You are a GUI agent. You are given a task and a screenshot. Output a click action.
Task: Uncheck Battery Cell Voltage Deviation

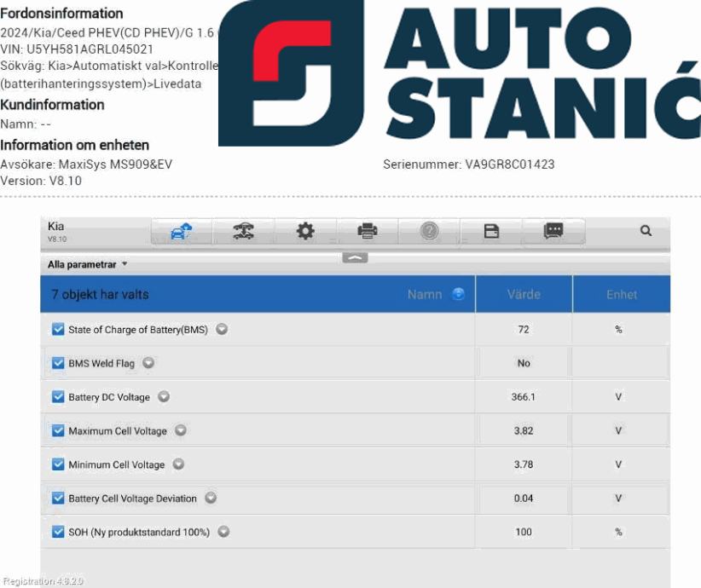point(58,499)
